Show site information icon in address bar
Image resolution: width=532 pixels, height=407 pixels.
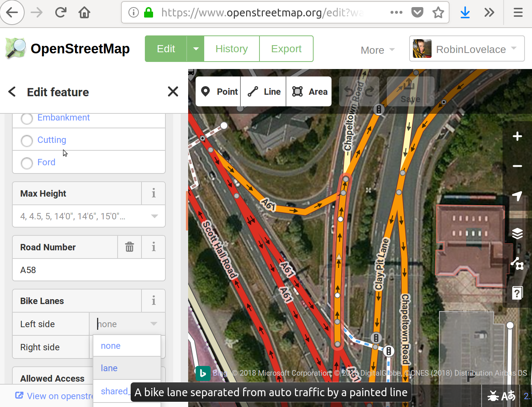pyautogui.click(x=133, y=13)
